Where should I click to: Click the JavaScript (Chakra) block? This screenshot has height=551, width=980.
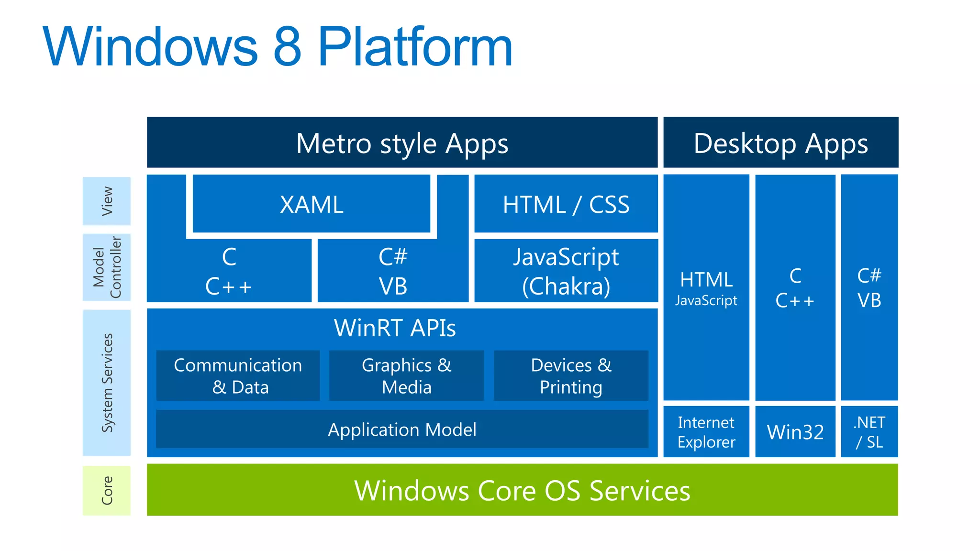pos(566,271)
